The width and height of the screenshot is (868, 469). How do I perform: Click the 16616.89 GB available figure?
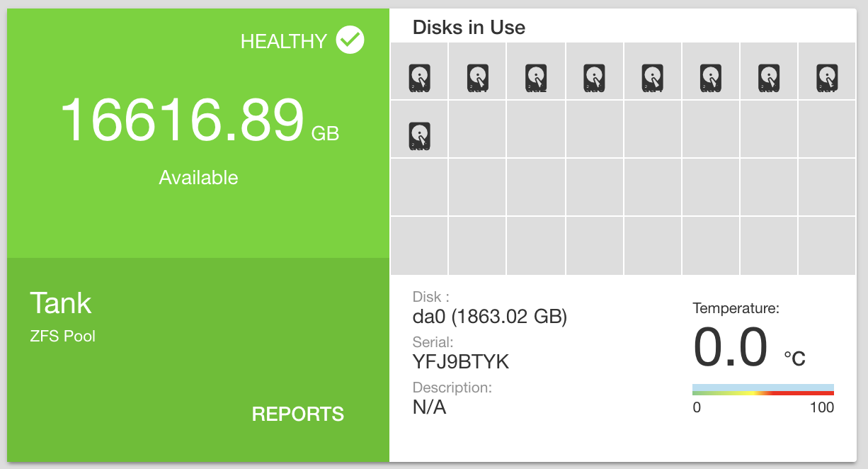coord(199,121)
